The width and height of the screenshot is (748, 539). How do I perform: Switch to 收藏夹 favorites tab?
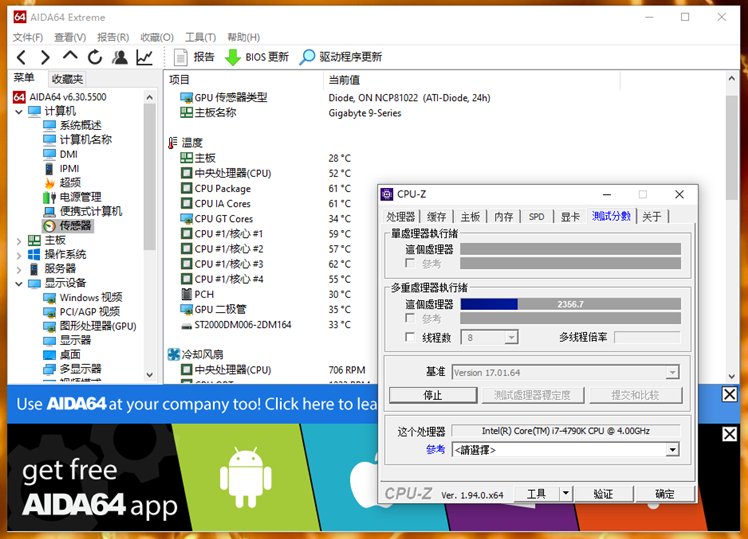tap(67, 79)
